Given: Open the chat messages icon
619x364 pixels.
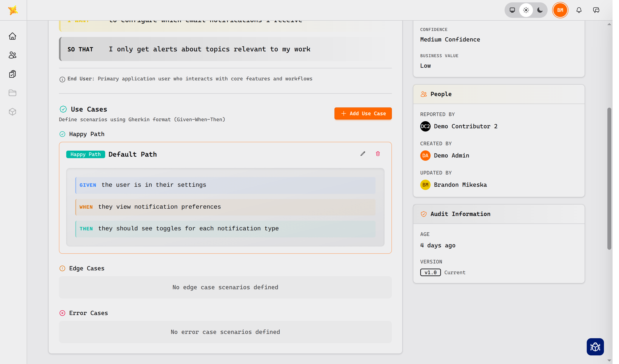Looking at the screenshot, I should [596, 10].
